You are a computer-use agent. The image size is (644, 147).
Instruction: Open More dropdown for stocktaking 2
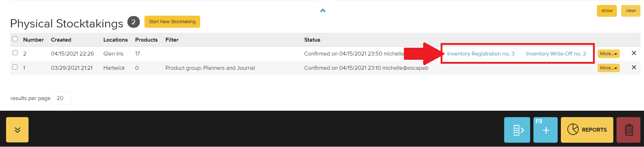point(609,54)
